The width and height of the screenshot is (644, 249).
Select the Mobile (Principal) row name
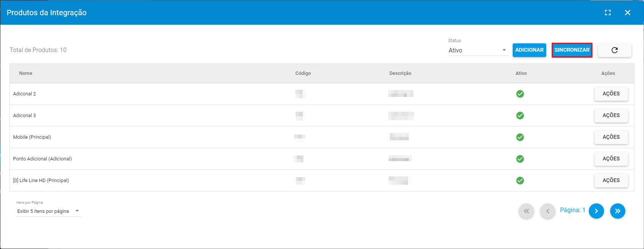[x=32, y=137]
